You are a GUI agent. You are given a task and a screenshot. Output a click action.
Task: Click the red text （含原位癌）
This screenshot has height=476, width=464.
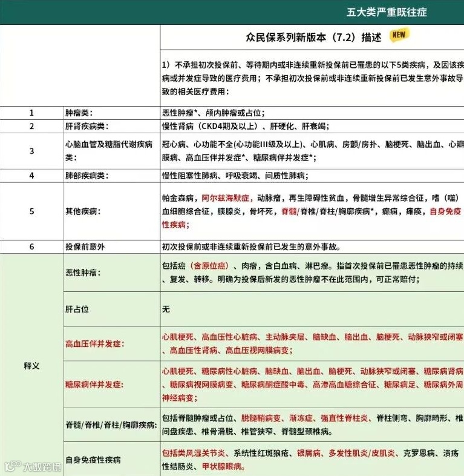click(209, 266)
